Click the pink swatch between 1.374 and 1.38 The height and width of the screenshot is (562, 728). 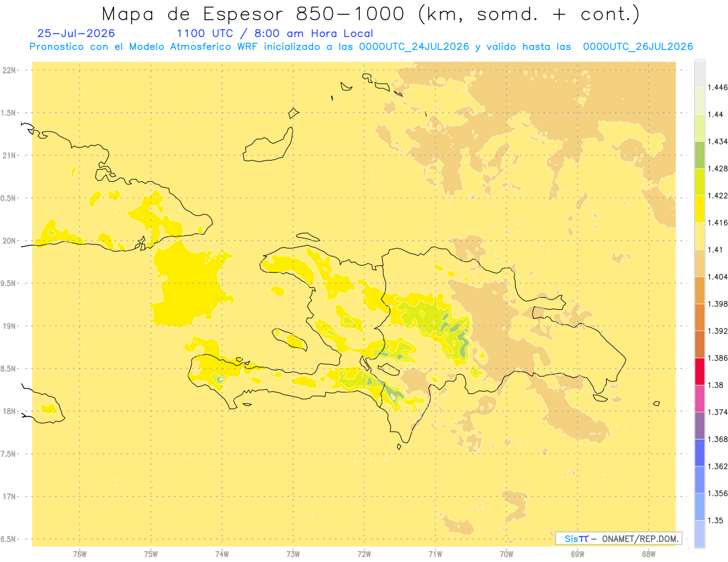tap(699, 398)
